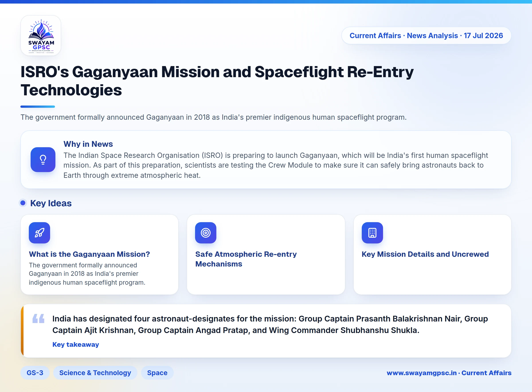Click the astronaut-designates quote text
The height and width of the screenshot is (392, 532).
(270, 324)
